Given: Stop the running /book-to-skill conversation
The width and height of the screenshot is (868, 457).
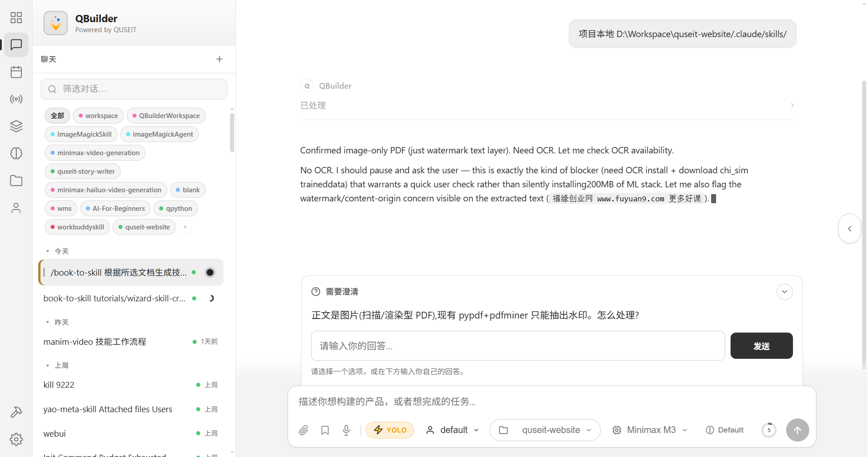Looking at the screenshot, I should click(210, 272).
